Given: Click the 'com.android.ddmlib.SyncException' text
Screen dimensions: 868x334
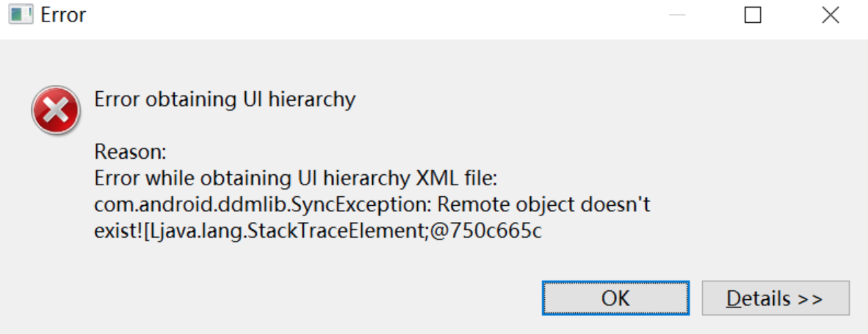Looking at the screenshot, I should [x=261, y=205].
